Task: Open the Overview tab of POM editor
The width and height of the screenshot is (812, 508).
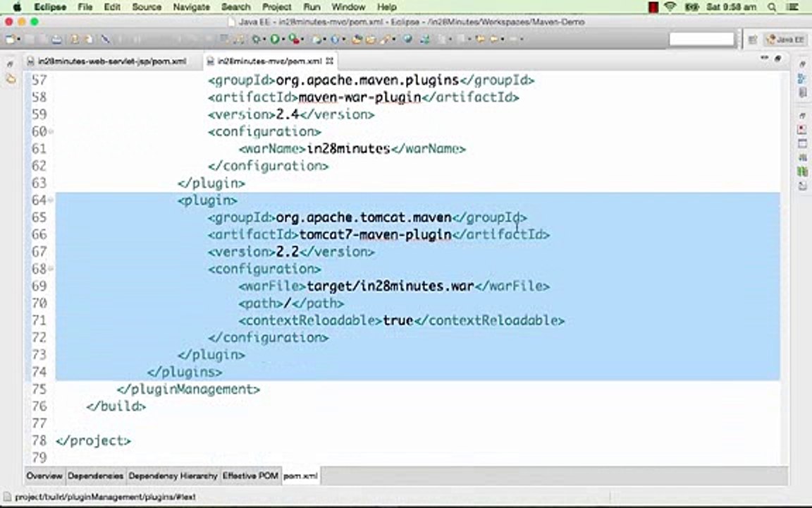Action: (x=44, y=476)
